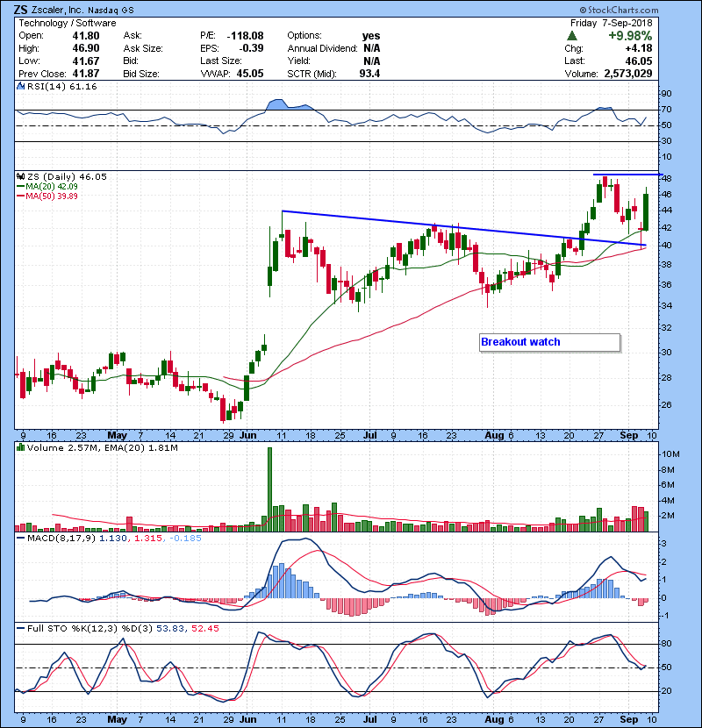Click the date Friday 7-Sep-2018
This screenshot has height=728, width=702.
(612, 23)
